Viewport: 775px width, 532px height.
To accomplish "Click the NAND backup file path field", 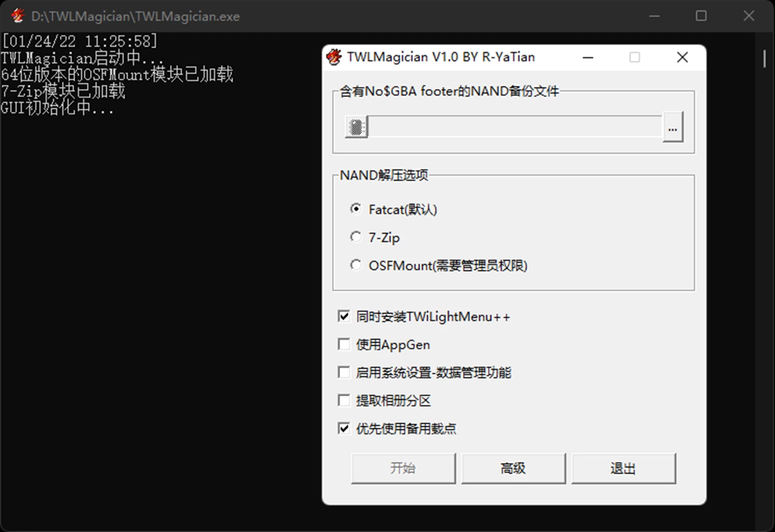I will click(x=515, y=127).
